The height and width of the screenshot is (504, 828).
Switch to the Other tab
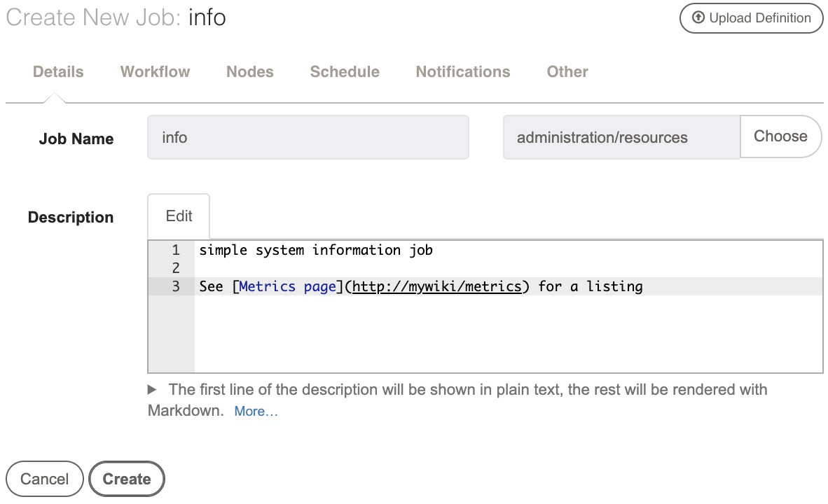pyautogui.click(x=567, y=72)
